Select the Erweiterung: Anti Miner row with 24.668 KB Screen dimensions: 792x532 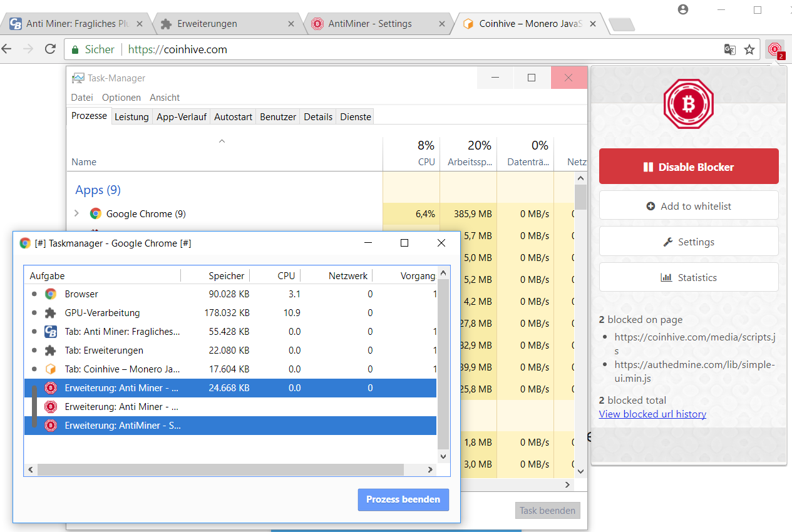click(x=230, y=388)
